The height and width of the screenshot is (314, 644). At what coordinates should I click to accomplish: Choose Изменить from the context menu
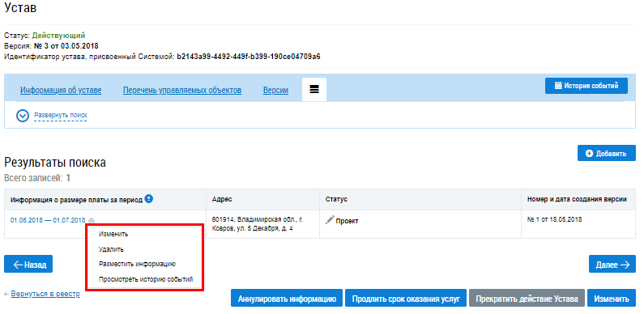pyautogui.click(x=113, y=234)
